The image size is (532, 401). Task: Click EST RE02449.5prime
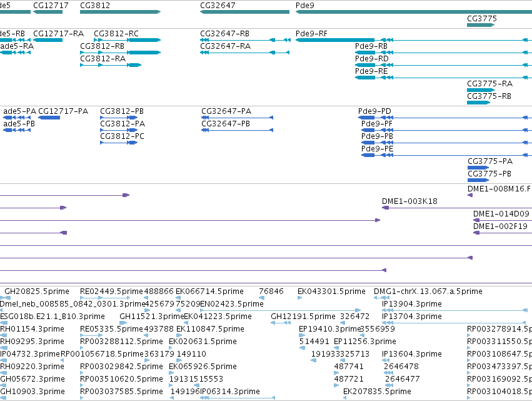click(x=111, y=292)
